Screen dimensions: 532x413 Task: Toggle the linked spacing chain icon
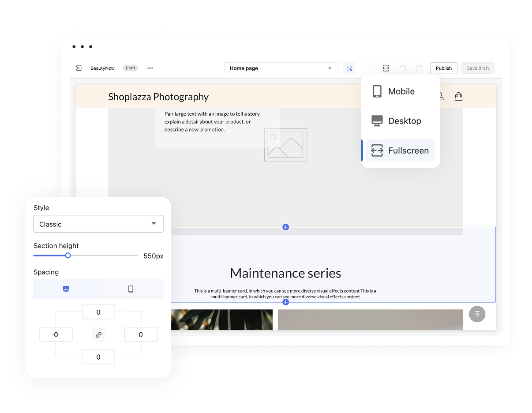coord(98,334)
